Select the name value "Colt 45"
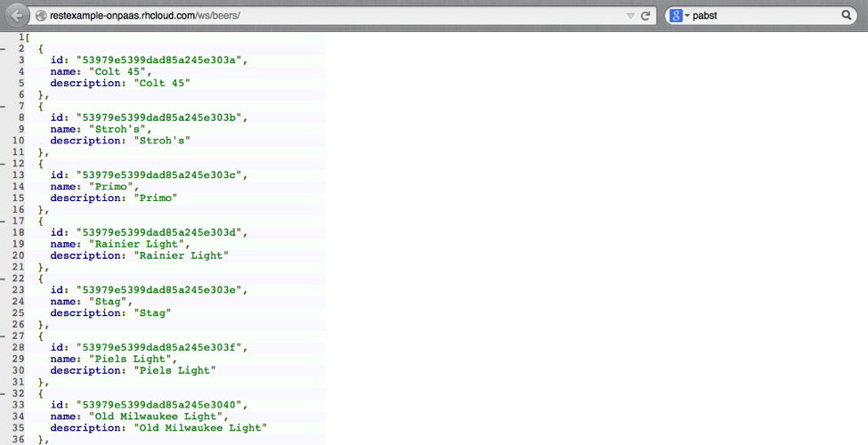The height and width of the screenshot is (445, 868). click(118, 71)
